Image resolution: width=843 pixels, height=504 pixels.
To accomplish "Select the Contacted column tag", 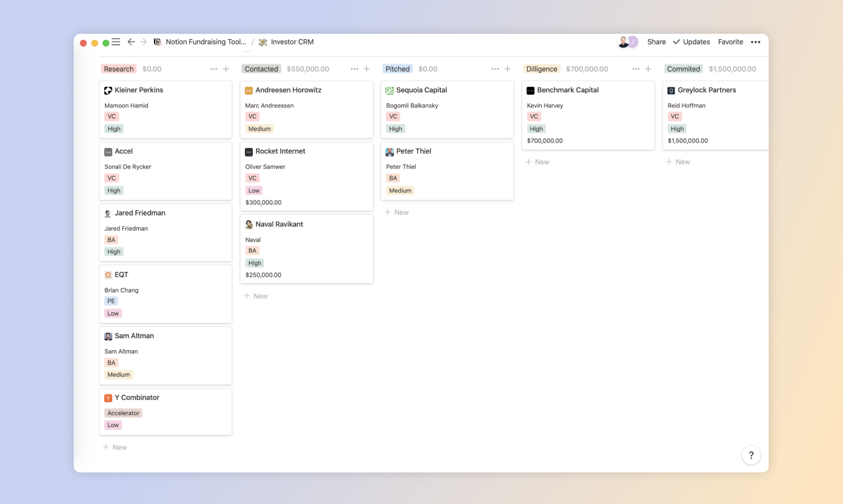I will click(x=262, y=69).
